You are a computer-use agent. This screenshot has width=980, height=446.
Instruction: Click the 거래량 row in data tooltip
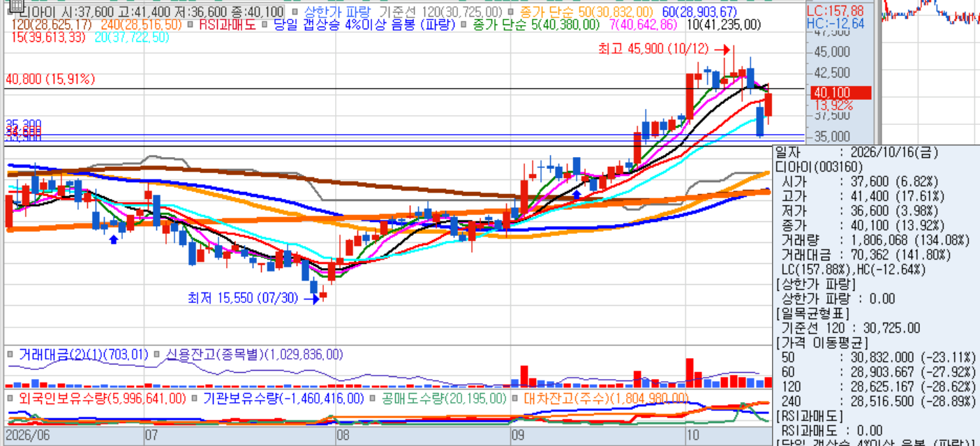(x=876, y=240)
